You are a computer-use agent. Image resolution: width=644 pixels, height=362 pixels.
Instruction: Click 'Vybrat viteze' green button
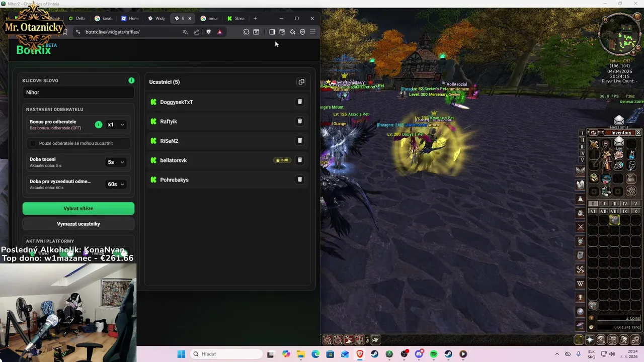click(x=78, y=208)
